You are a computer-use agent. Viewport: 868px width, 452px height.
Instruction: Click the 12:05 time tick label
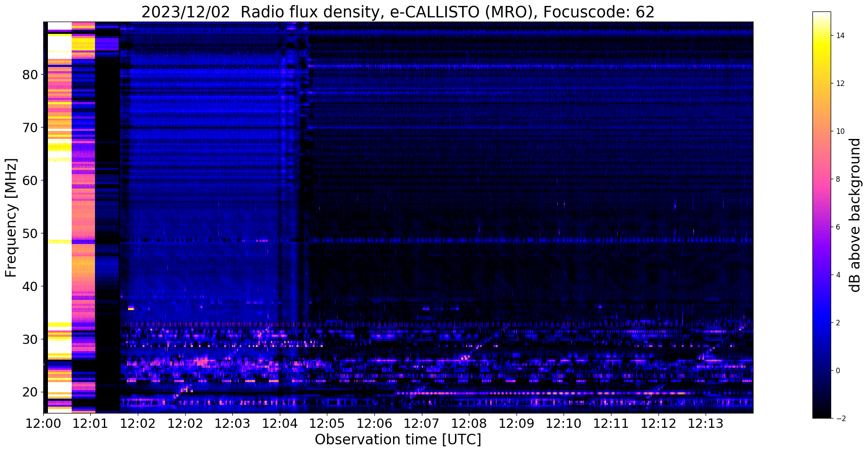(x=327, y=423)
